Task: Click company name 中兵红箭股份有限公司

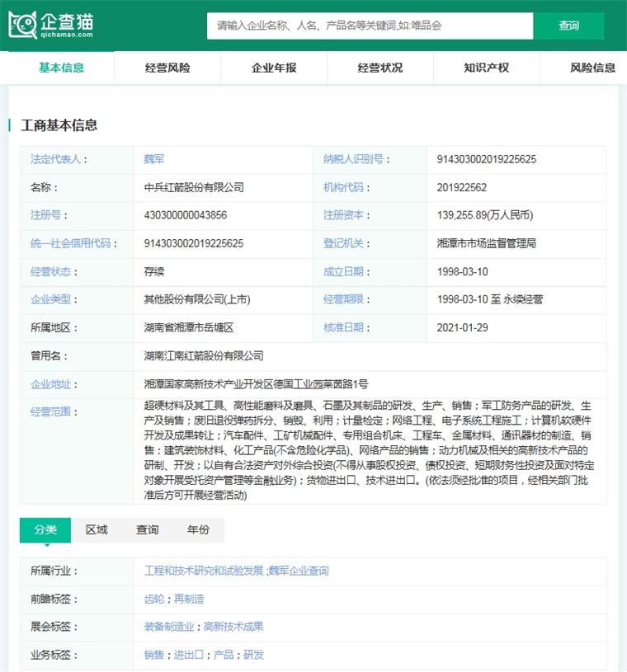Action: (x=194, y=188)
